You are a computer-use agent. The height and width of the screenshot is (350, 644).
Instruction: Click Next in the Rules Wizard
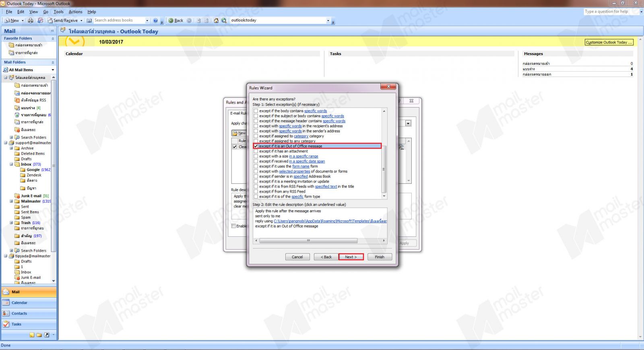(351, 257)
